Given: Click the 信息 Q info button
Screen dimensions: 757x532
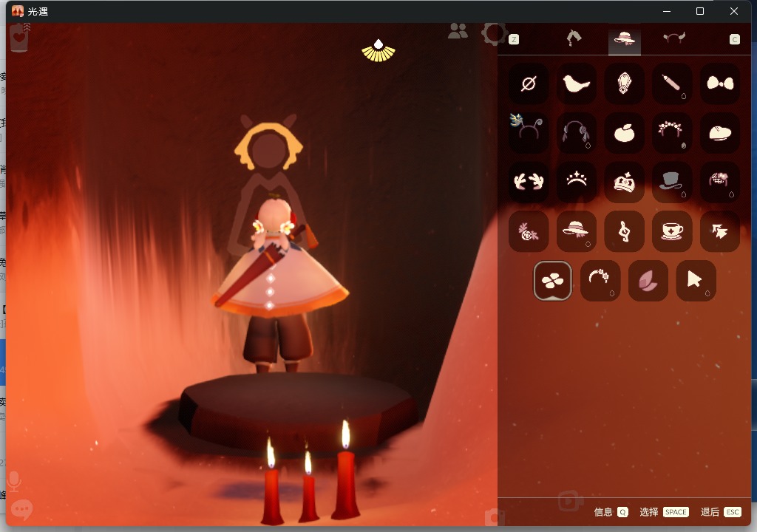Looking at the screenshot, I should coord(611,512).
